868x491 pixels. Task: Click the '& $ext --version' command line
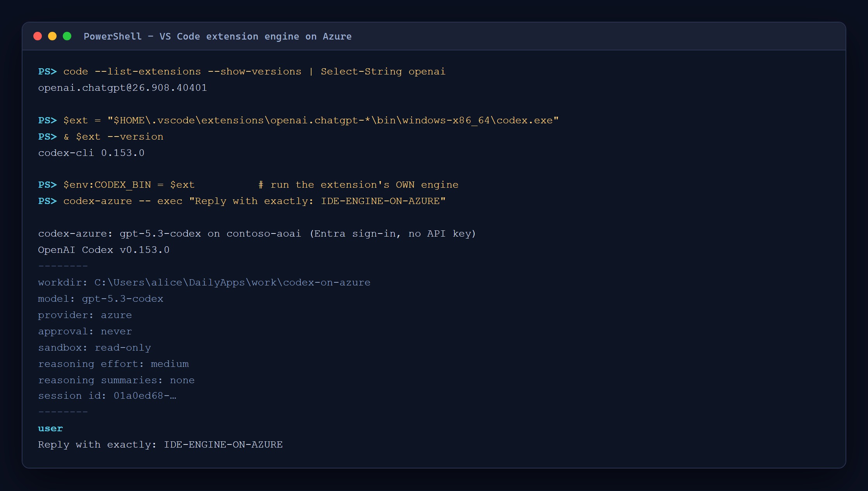coord(113,137)
